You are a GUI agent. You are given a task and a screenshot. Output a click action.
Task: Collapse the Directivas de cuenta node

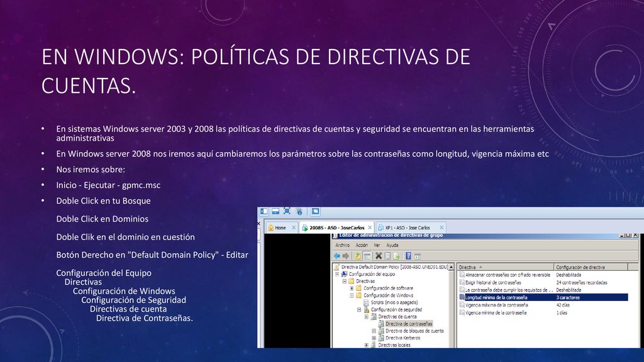(x=367, y=317)
